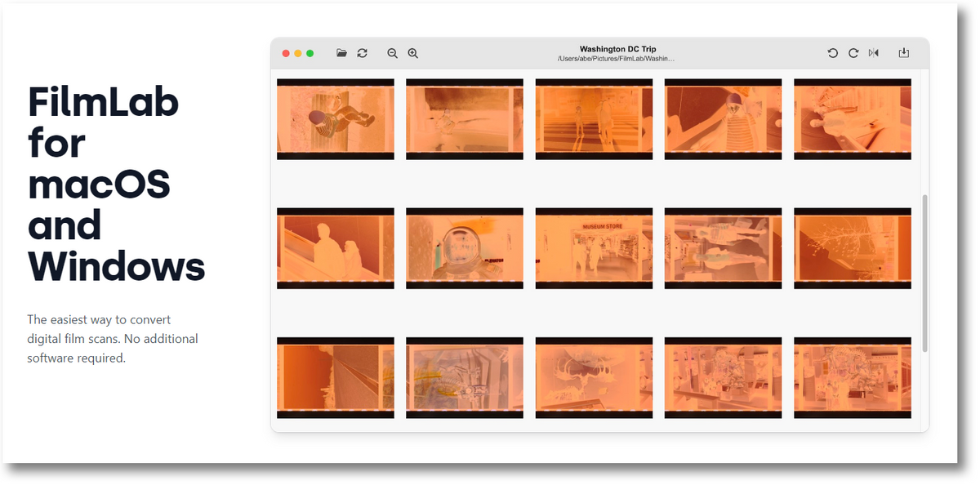Refresh the film scan gallery

[x=362, y=52]
